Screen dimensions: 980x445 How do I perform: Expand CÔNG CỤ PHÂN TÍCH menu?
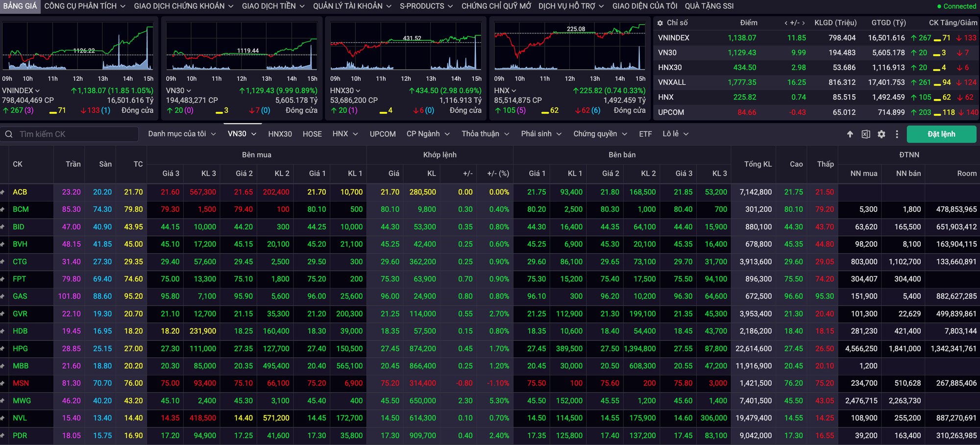[x=85, y=6]
